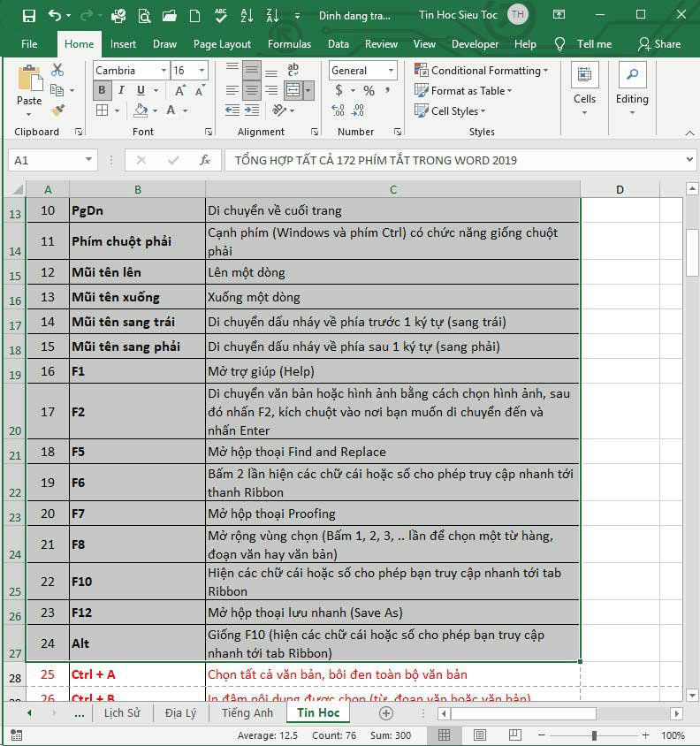Open the Editing group button
This screenshot has width=700, height=746.
[x=632, y=90]
